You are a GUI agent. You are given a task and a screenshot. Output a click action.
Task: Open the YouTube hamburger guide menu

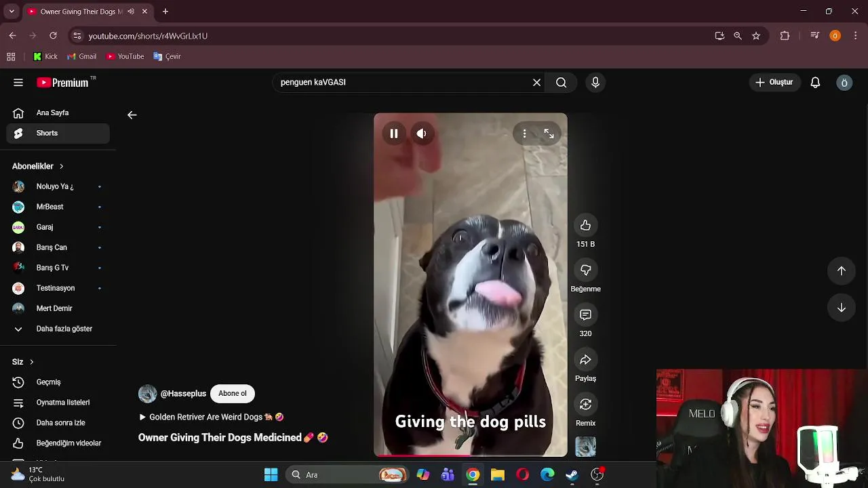click(x=18, y=83)
